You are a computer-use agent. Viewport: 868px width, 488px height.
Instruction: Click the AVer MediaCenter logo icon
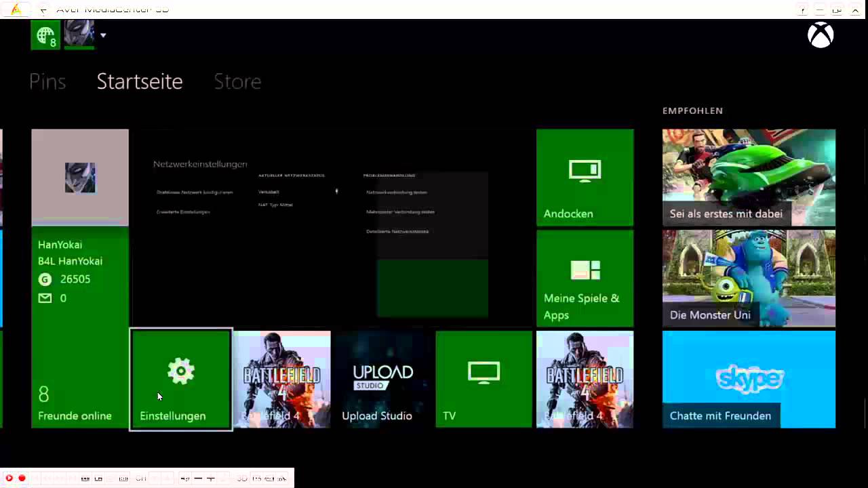(x=16, y=9)
